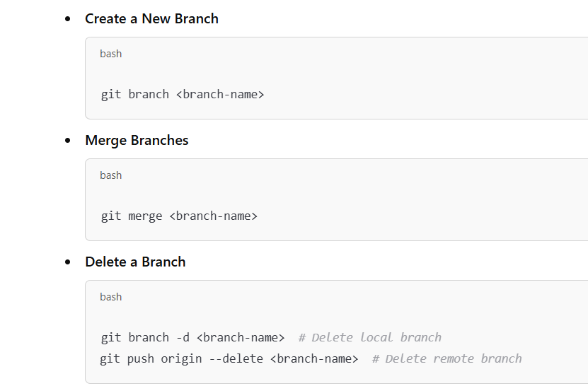This screenshot has width=588, height=386.
Task: Click the word "origin" in the git push command
Action: [181, 358]
